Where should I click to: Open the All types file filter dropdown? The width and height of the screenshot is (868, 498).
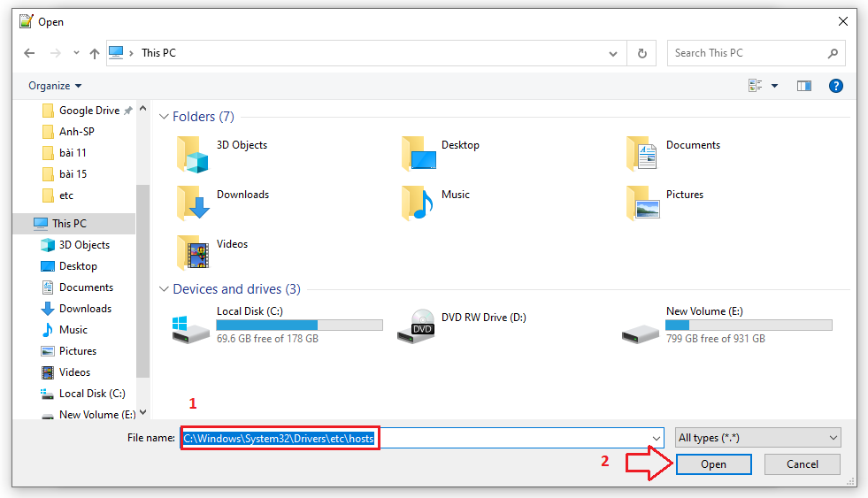coord(758,438)
